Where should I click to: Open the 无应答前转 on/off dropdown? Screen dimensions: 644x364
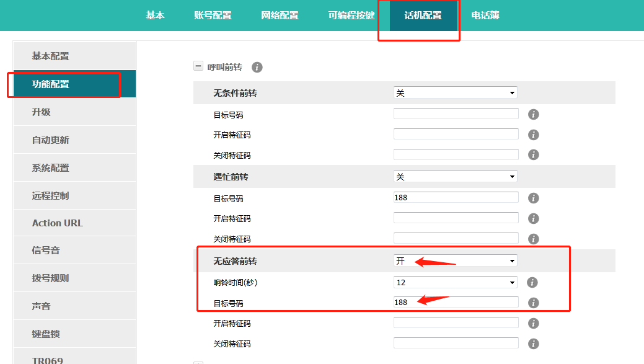pos(456,261)
